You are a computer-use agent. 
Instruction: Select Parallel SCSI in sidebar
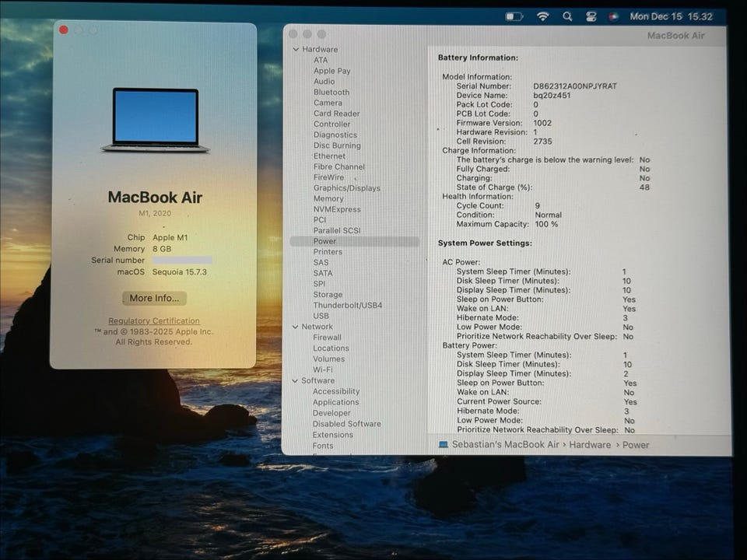point(337,230)
